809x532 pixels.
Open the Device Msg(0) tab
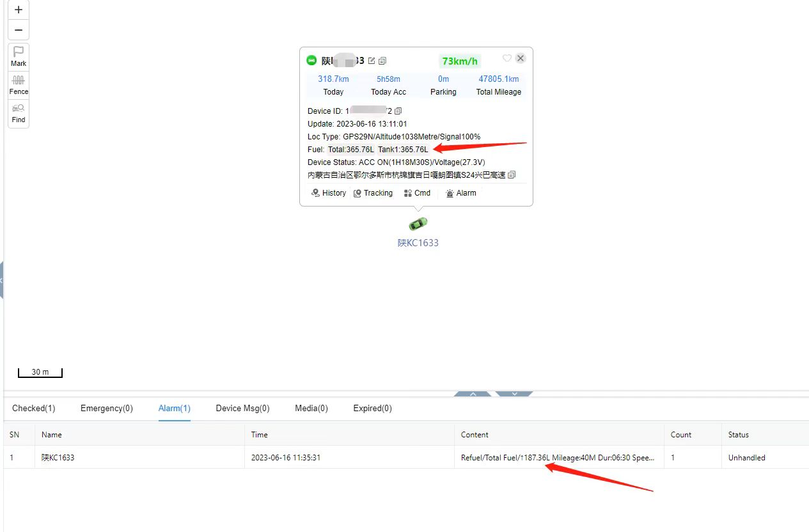[242, 408]
